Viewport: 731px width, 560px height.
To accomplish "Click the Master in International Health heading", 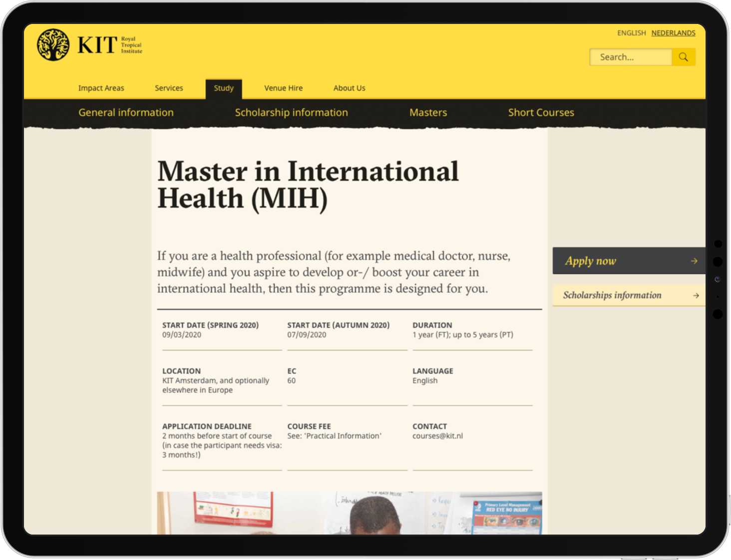I will pyautogui.click(x=308, y=185).
